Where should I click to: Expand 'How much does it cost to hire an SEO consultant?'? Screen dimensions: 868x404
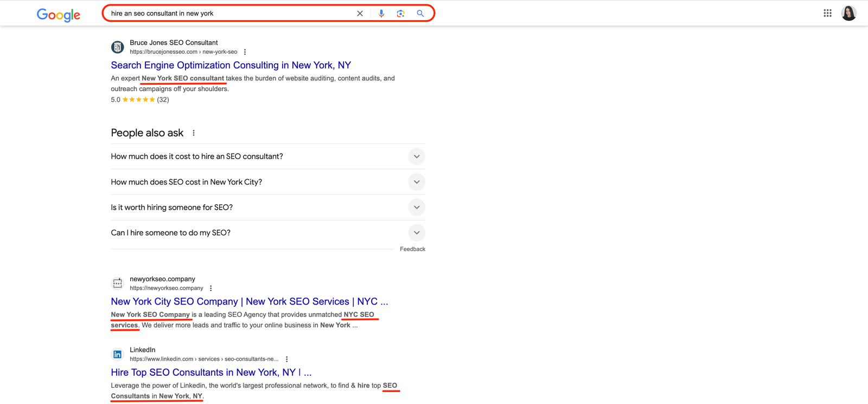tap(268, 156)
